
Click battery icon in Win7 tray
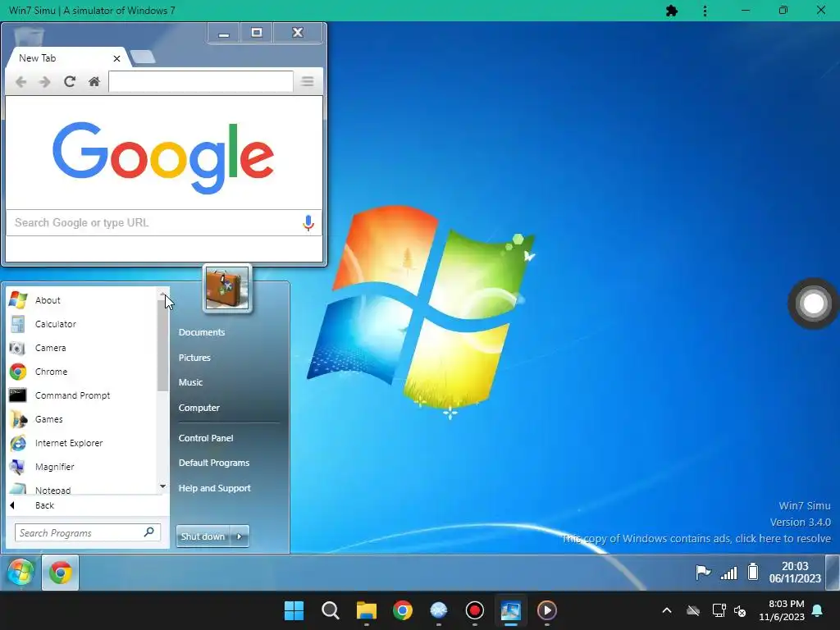(x=753, y=572)
